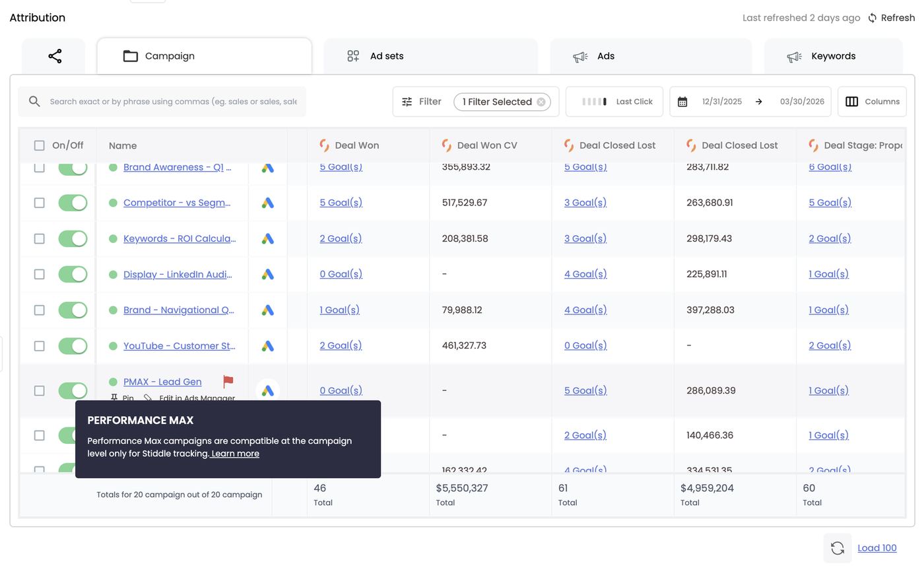This screenshot has width=924, height=568.
Task: Open 2 Goal(s) Deal Won for Keywords - ROI row
Action: [x=341, y=238]
